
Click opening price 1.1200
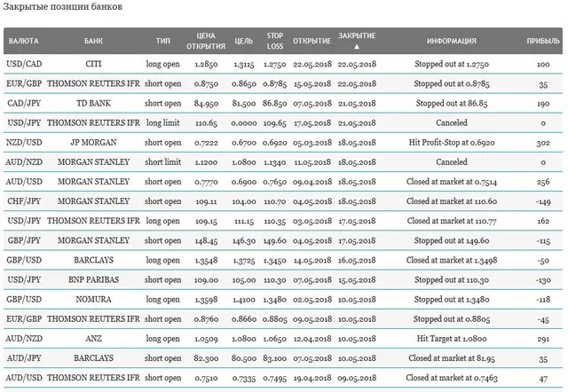[206, 162]
